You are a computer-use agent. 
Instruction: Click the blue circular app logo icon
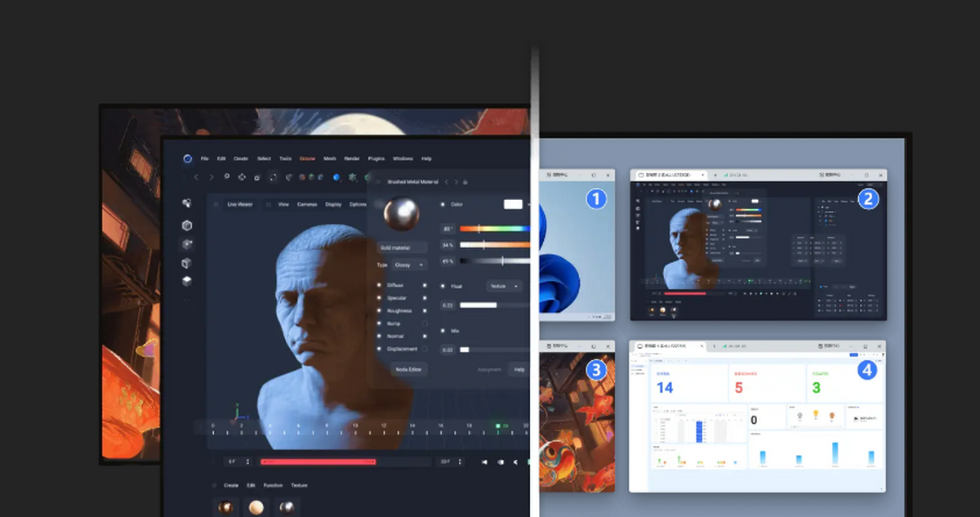(187, 158)
